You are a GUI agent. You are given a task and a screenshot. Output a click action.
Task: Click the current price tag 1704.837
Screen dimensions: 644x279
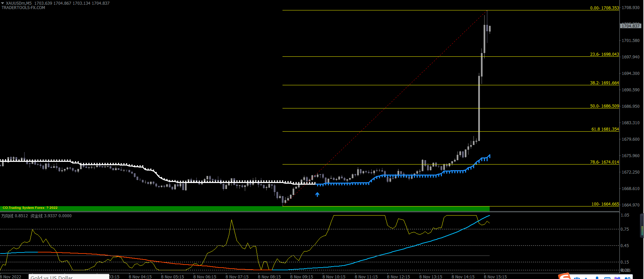(x=631, y=26)
